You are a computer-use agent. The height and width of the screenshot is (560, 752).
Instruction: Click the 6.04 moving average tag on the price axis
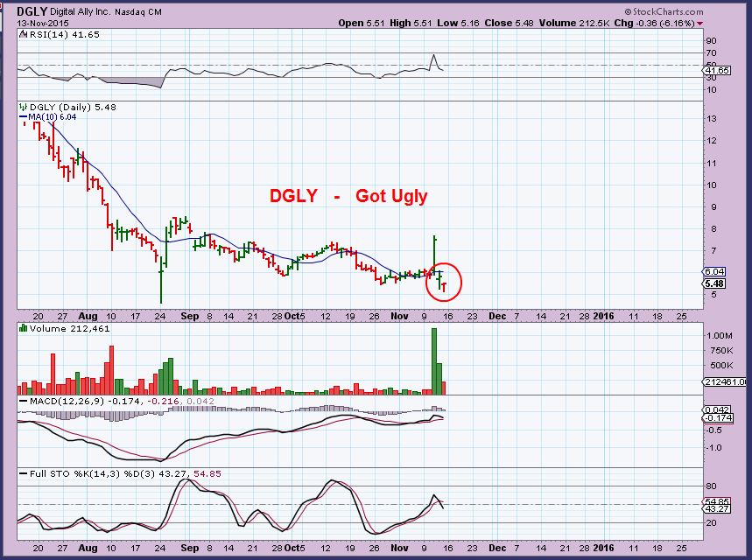tap(713, 271)
